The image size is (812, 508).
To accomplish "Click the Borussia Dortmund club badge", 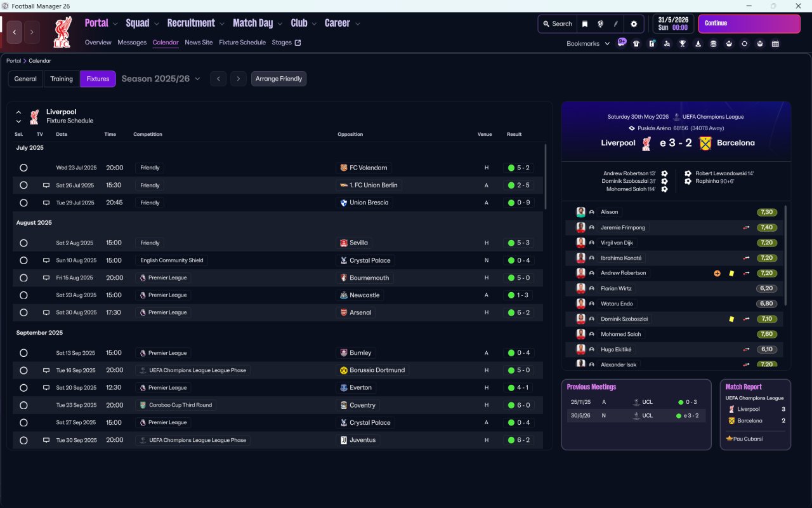I will [344, 370].
